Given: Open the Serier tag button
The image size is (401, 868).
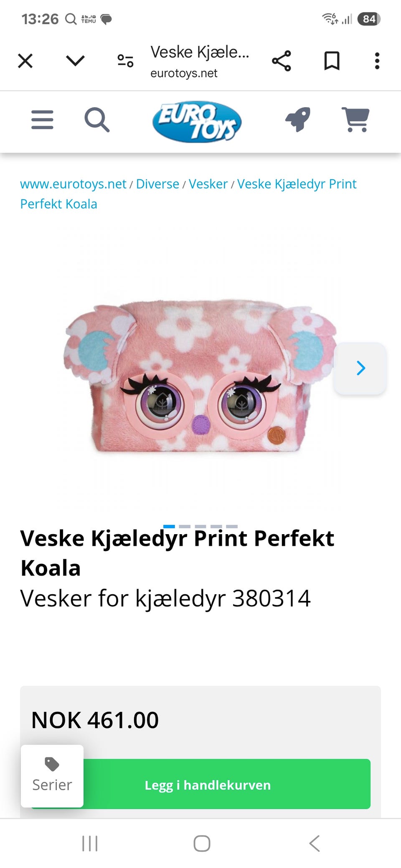Looking at the screenshot, I should pos(52,776).
